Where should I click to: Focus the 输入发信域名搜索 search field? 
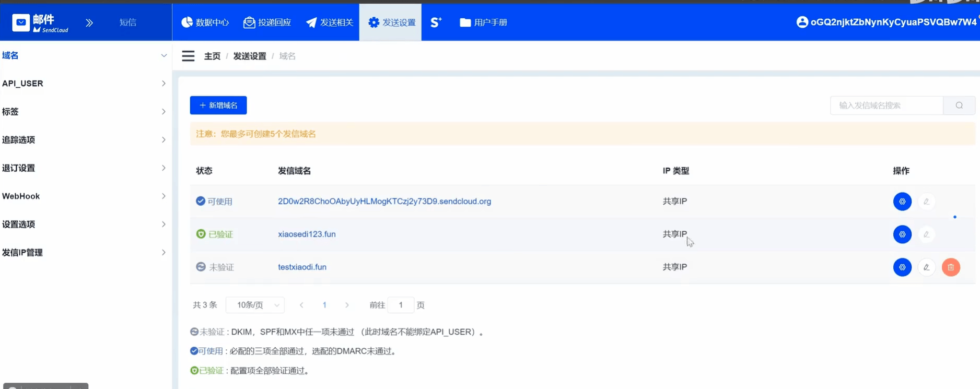coord(886,105)
